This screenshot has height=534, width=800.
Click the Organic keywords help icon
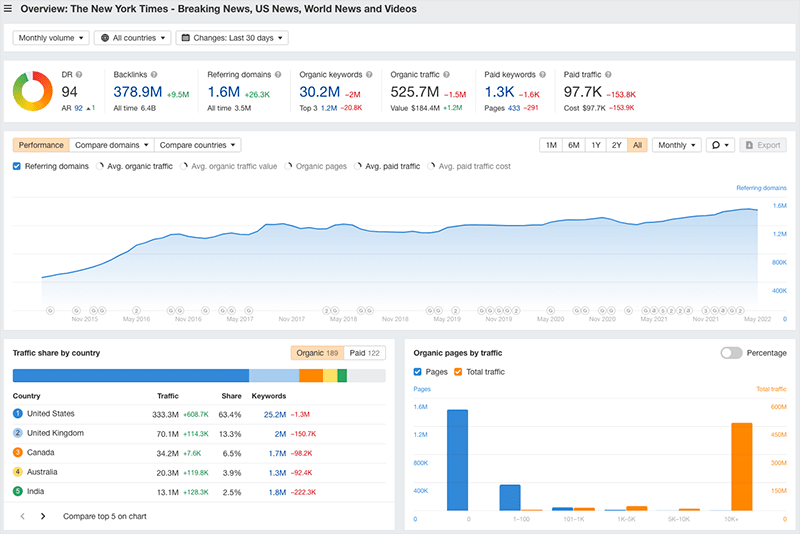click(x=369, y=74)
